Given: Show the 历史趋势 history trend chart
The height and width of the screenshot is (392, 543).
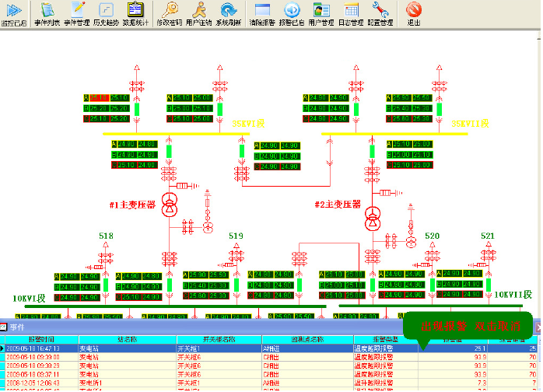Looking at the screenshot, I should tap(106, 13).
